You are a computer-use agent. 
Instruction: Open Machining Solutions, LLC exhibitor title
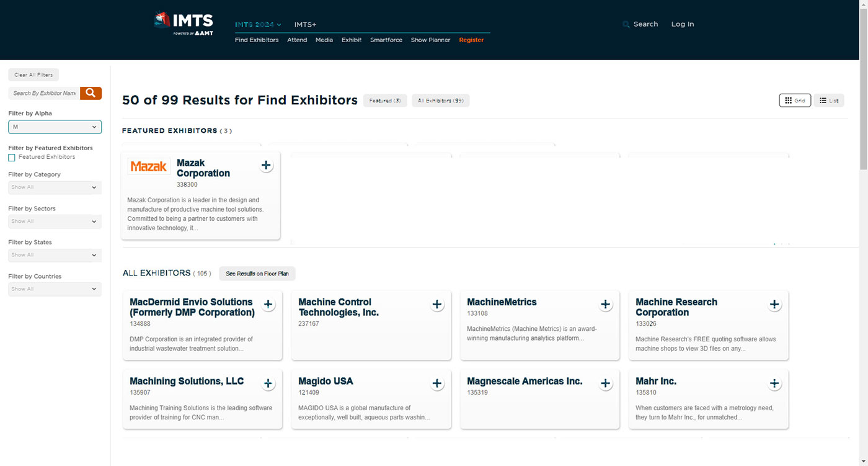pos(187,381)
